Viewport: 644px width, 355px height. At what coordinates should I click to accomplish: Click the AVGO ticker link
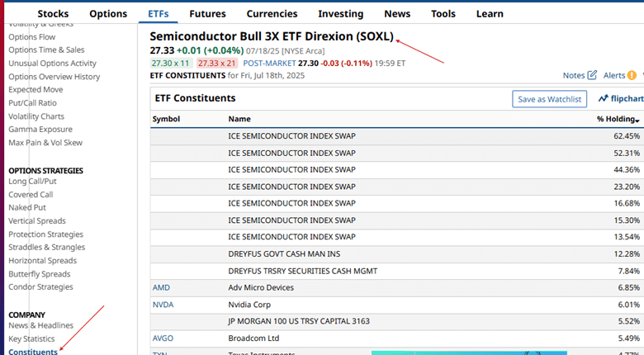tap(163, 338)
